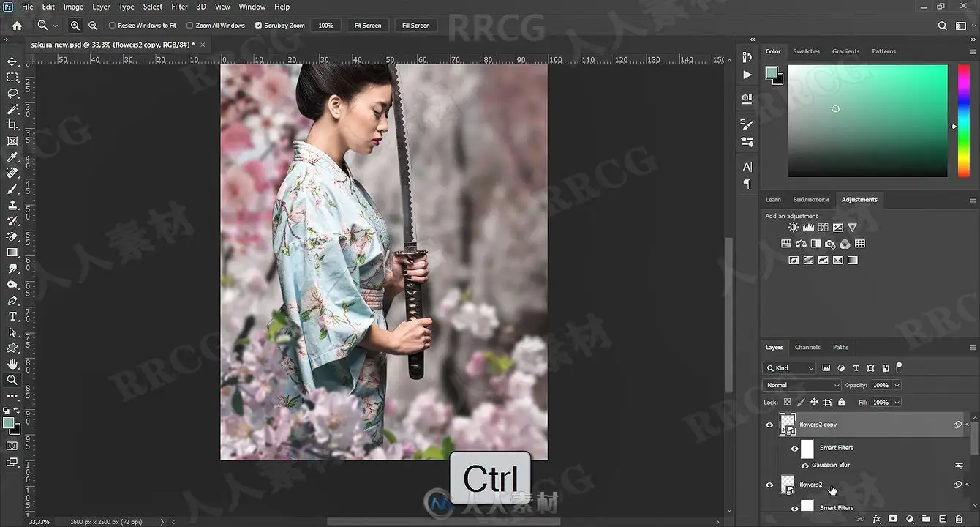Select the Move tool
Image resolution: width=980 pixels, height=527 pixels.
pos(12,61)
